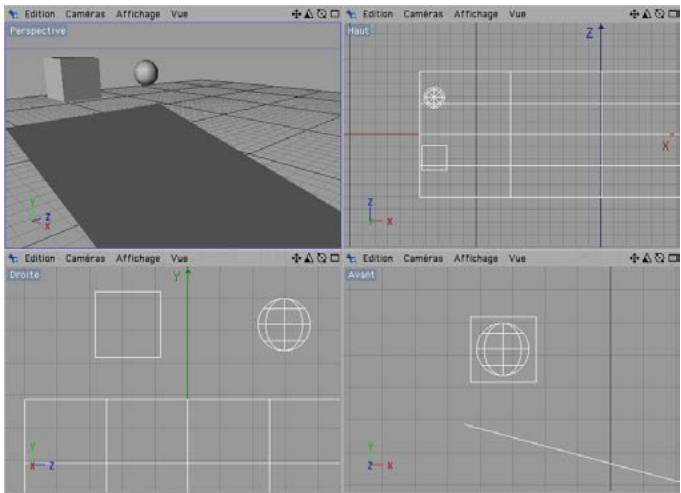Toggle the maximize-view icon in Droite viewport
681x493 pixels.
click(x=335, y=258)
